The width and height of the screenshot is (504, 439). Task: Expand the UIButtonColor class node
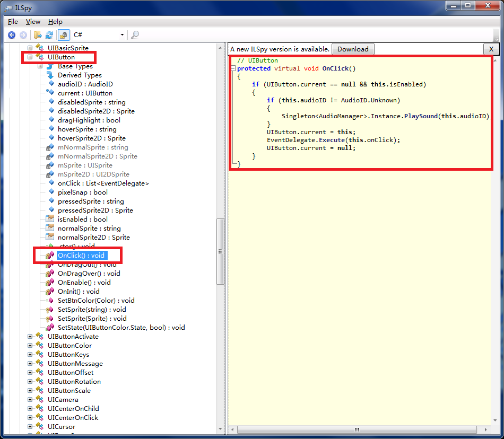click(30, 346)
